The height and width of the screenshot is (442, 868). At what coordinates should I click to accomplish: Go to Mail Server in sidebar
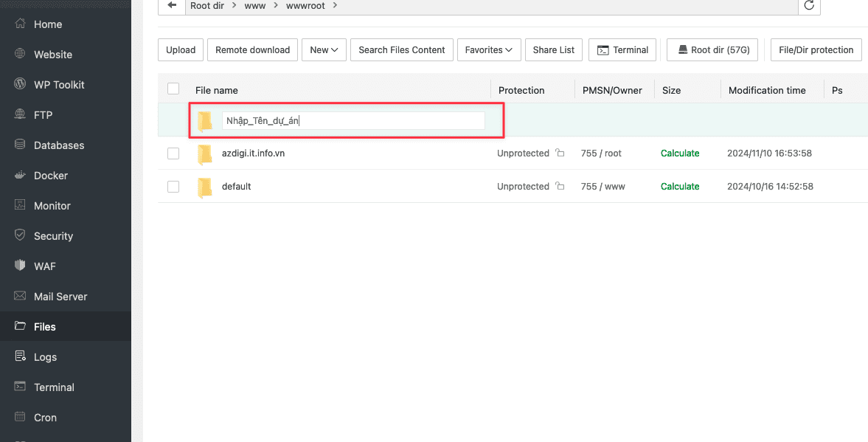[x=60, y=297]
